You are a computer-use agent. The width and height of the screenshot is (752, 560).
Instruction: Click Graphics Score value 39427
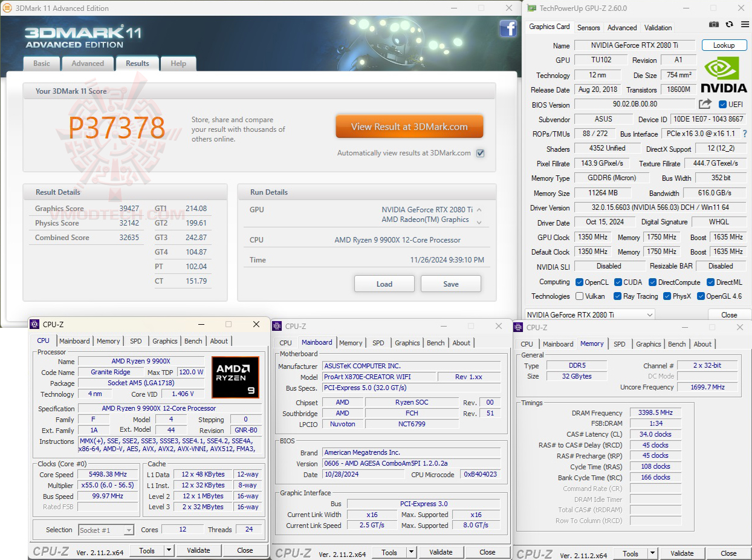point(128,209)
